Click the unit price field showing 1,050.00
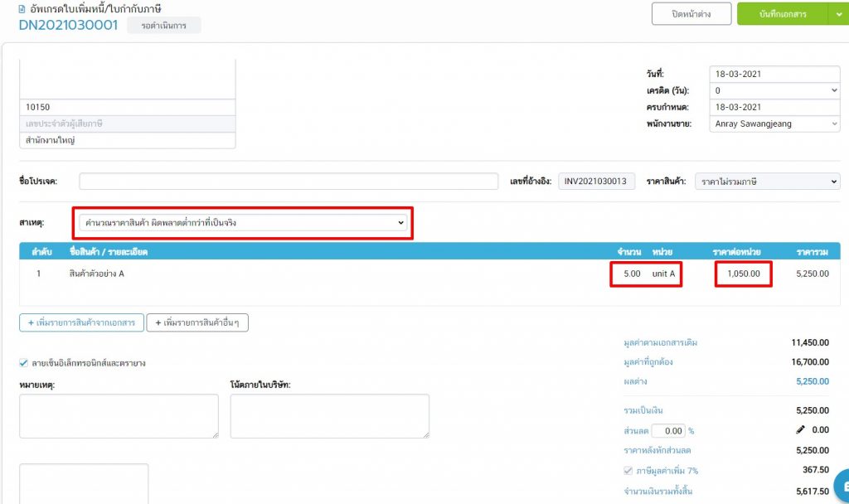This screenshot has height=504, width=849. tap(743, 274)
